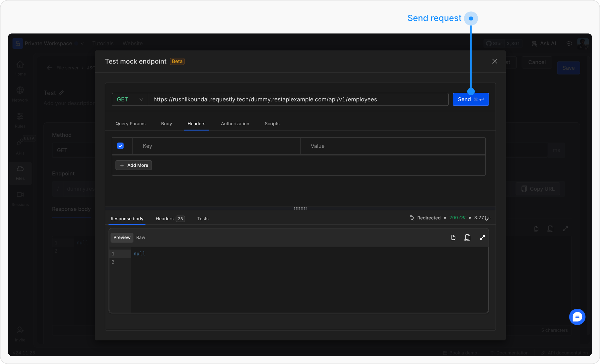Switch to the Authorization tab

(235, 124)
